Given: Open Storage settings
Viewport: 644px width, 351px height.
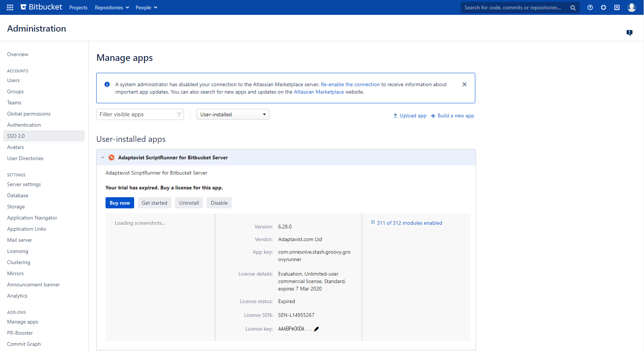Looking at the screenshot, I should click(x=16, y=207).
